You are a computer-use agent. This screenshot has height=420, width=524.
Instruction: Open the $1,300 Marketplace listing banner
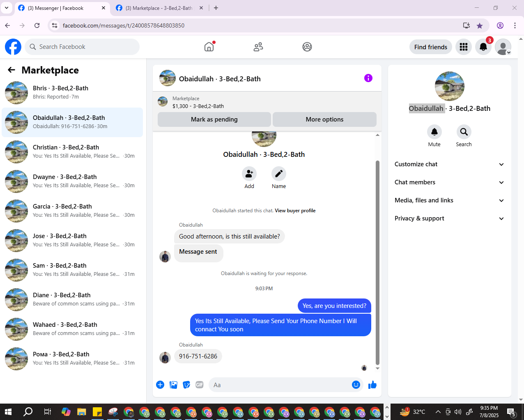[267, 102]
